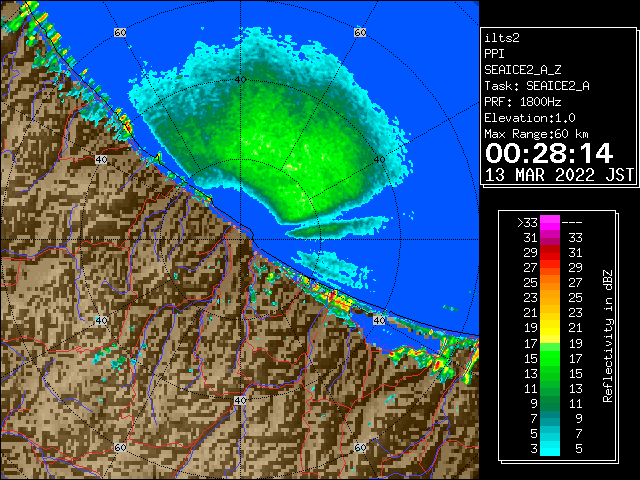This screenshot has width=640, height=480.
Task: Select the 'Task: SEAICE2_A' line
Action: (537, 86)
